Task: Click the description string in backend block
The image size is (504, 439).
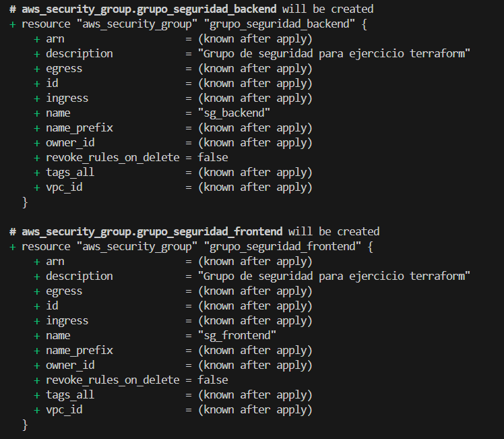Action: (334, 53)
